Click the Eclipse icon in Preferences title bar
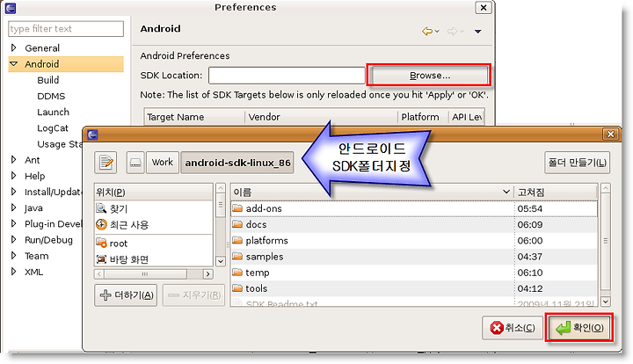This screenshot has height=364, width=633. [x=11, y=8]
